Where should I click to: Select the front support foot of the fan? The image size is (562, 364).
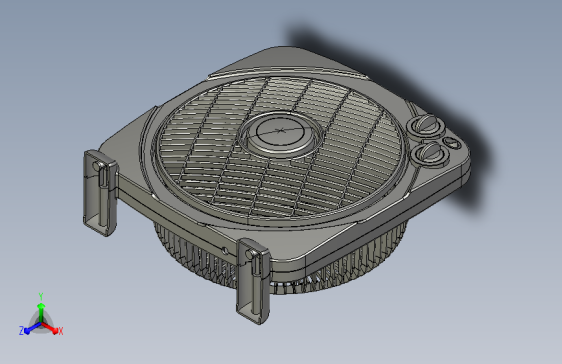click(x=253, y=281)
